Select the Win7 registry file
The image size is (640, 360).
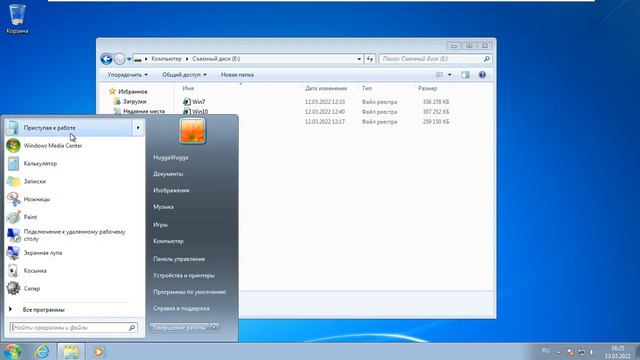[198, 102]
